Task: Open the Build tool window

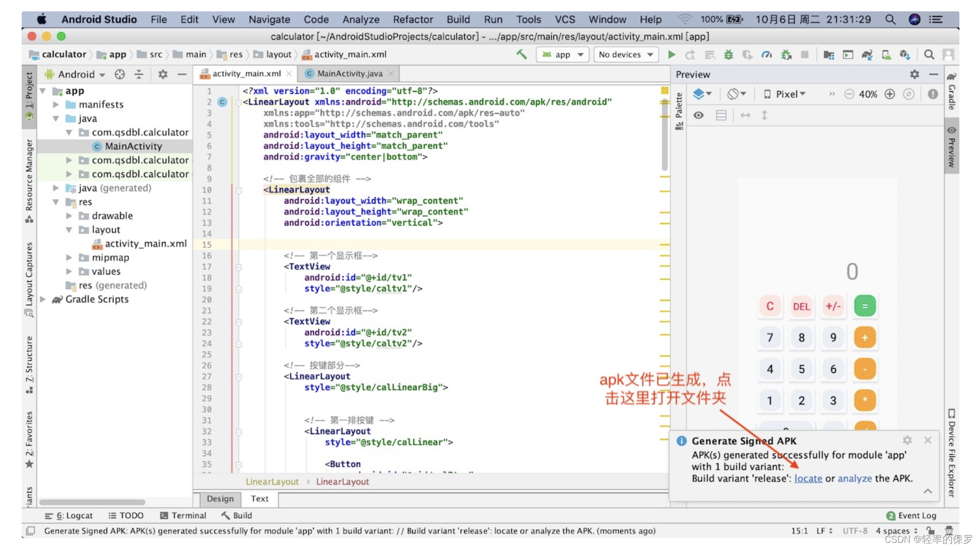Action: coord(236,516)
